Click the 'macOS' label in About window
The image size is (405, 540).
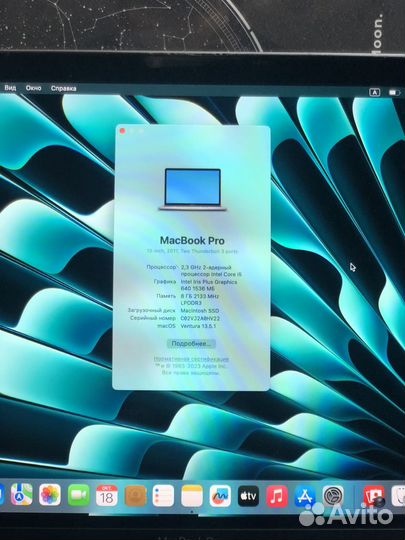click(x=166, y=325)
